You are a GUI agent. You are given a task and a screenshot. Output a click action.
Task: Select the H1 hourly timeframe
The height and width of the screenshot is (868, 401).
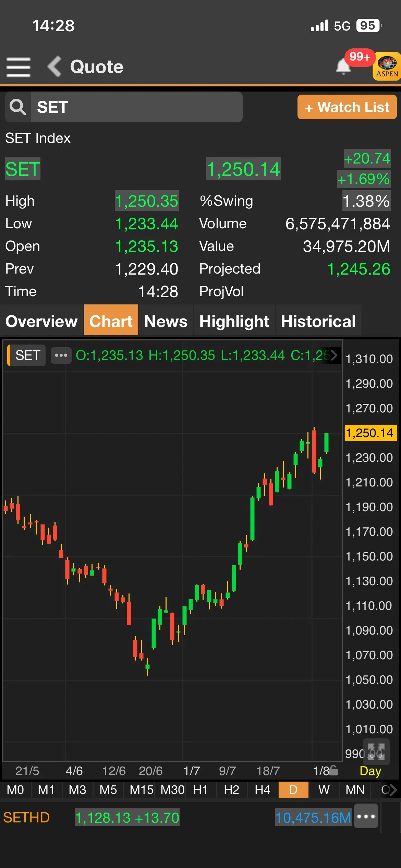(200, 790)
